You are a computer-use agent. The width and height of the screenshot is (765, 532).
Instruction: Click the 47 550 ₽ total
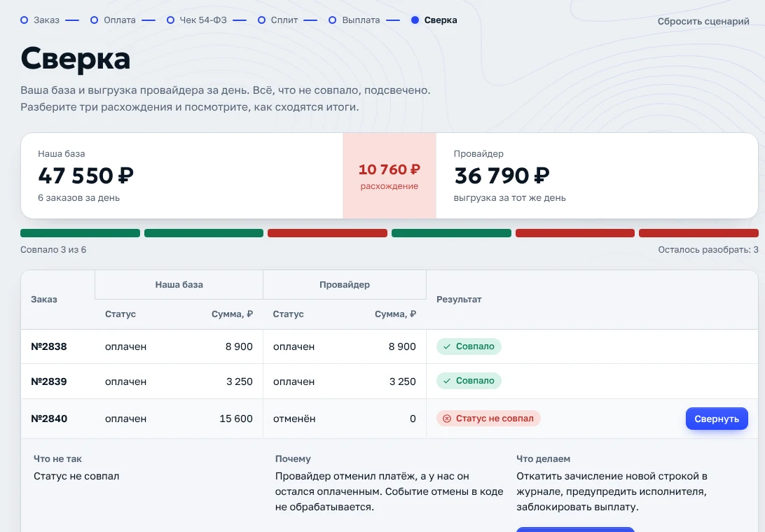pyautogui.click(x=86, y=176)
